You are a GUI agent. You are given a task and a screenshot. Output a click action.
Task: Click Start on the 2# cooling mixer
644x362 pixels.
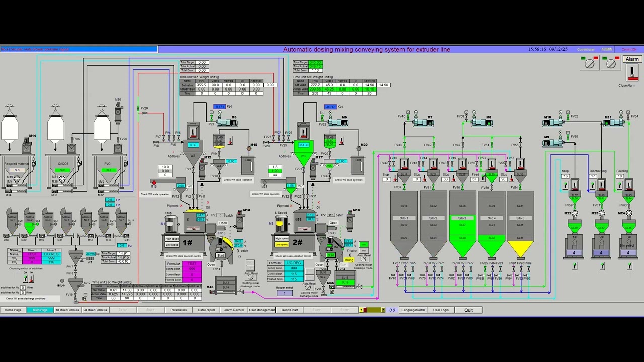(331, 255)
